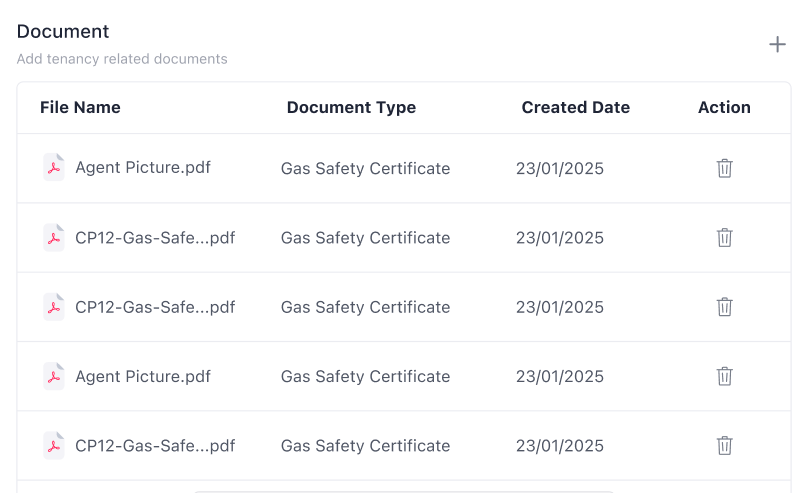Select the PDF file icon in the third row
Viewport: 806px width, 493px height.
pyautogui.click(x=54, y=307)
